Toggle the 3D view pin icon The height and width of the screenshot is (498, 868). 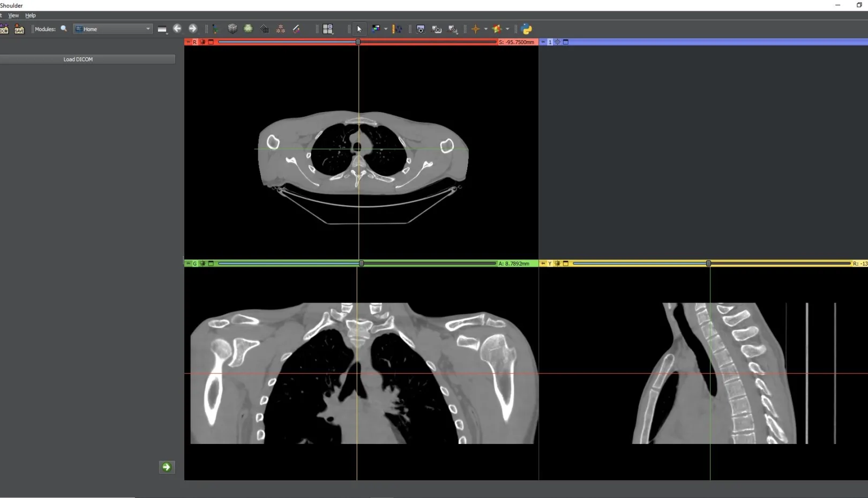tap(543, 42)
